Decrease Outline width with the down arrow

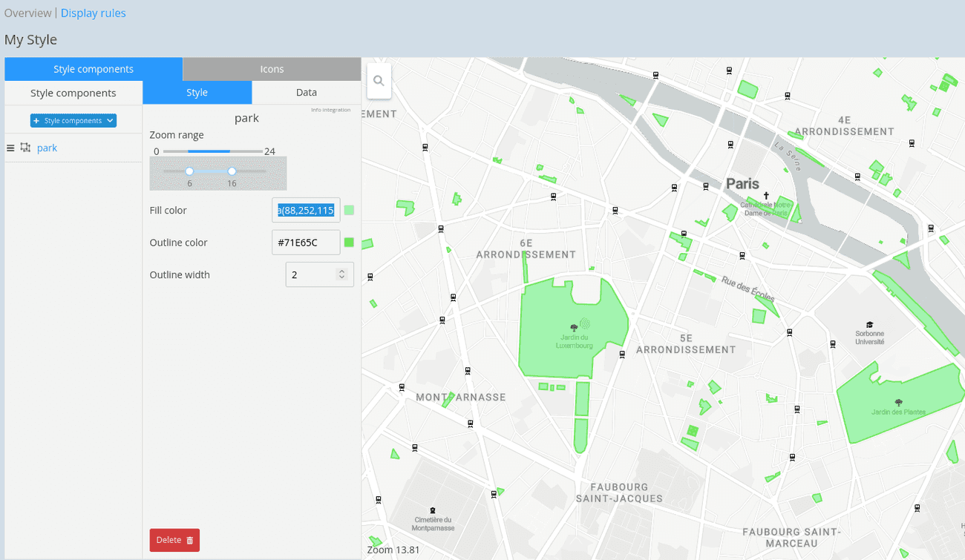[341, 278]
